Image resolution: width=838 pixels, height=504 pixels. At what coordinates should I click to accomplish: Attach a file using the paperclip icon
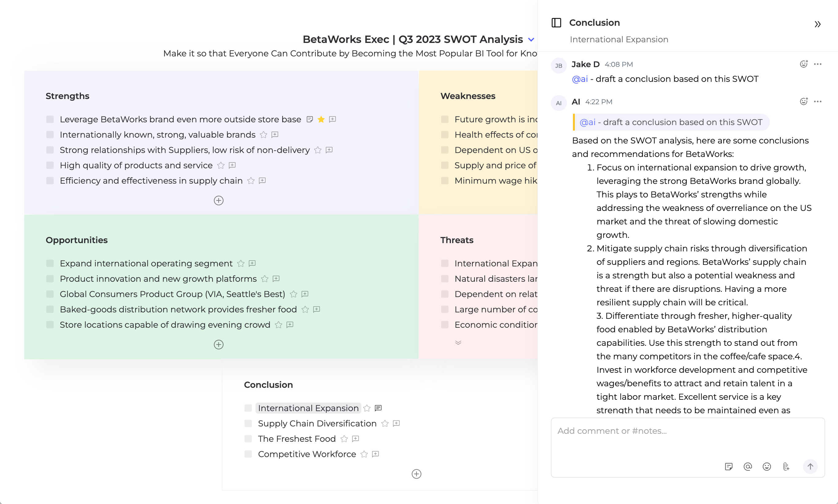786,466
